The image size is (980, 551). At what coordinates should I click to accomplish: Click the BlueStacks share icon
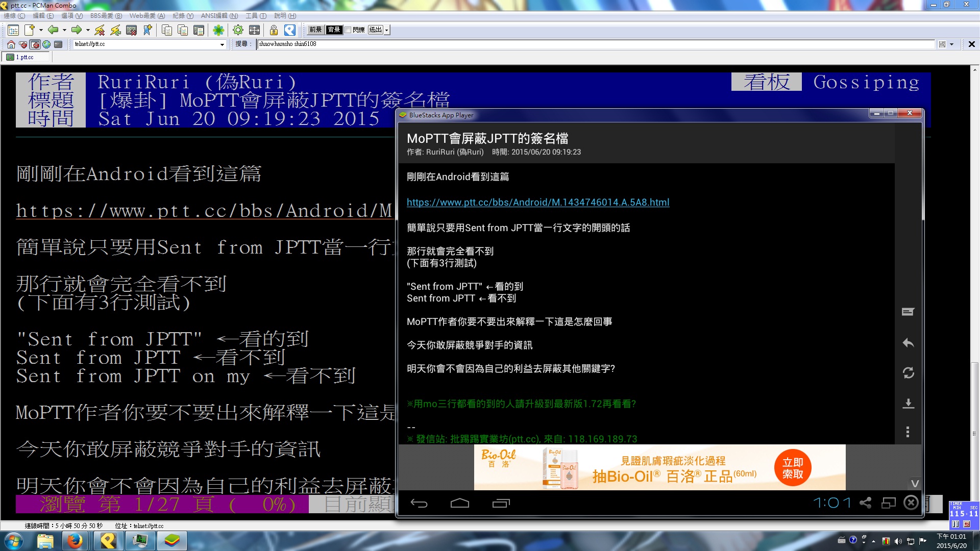click(865, 503)
